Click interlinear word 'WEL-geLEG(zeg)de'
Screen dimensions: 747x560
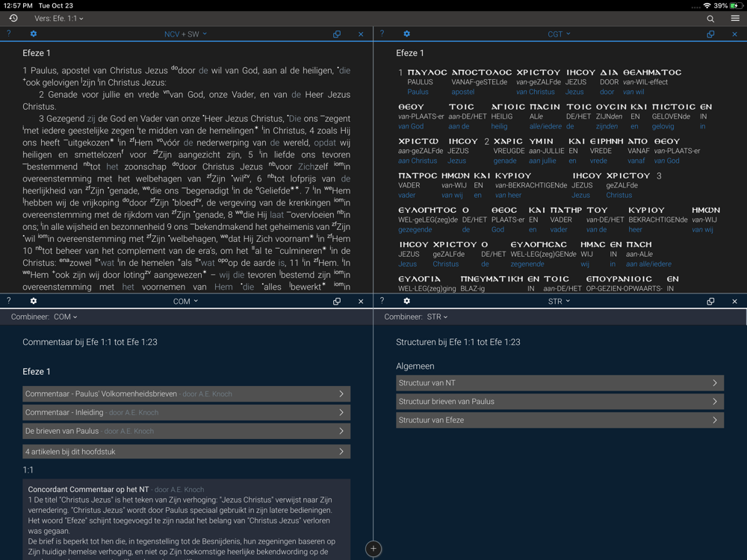tap(428, 220)
